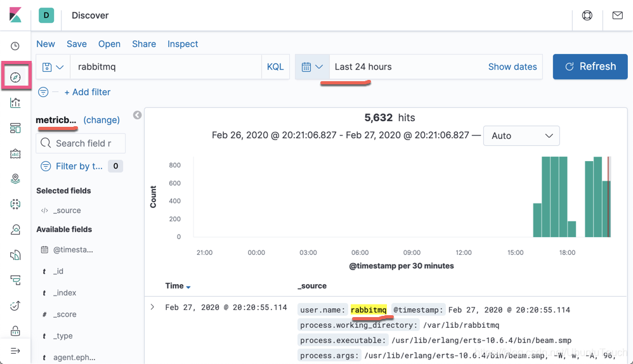The image size is (633, 364).
Task: Open Maps icon in sidebar
Action: (x=15, y=179)
